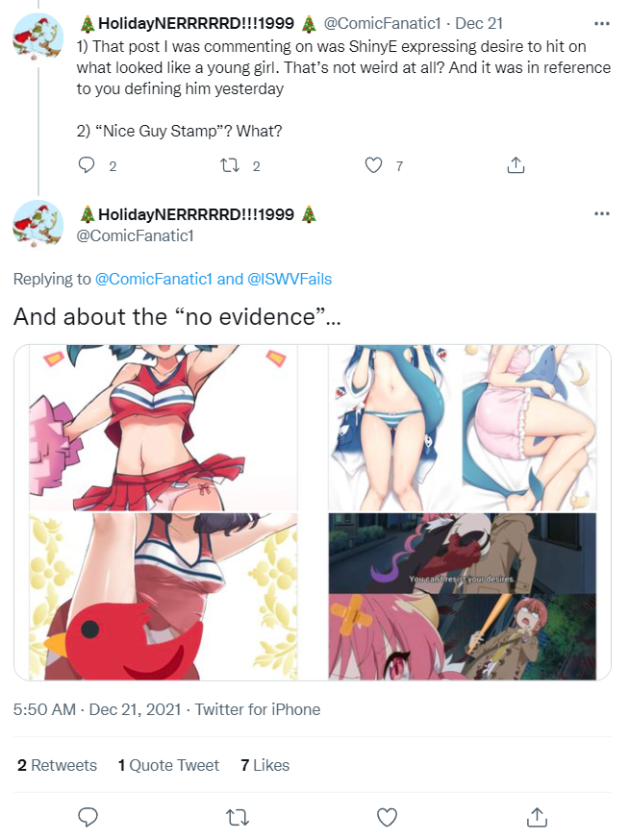Open the main tweet's profile avatar
The image size is (629, 840).
38,225
